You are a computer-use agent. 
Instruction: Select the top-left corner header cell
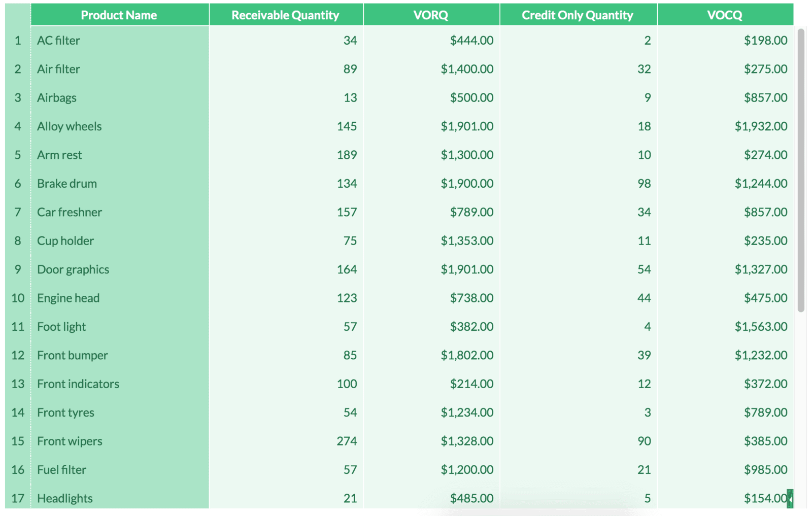pyautogui.click(x=18, y=15)
